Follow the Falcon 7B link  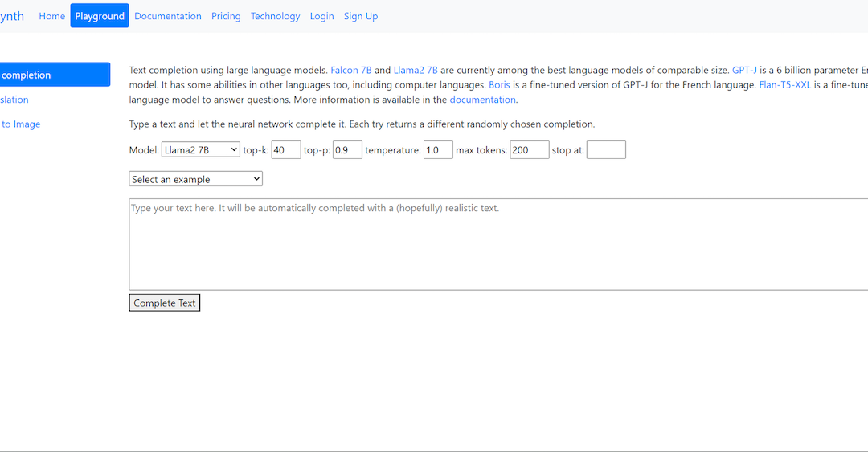click(x=351, y=71)
